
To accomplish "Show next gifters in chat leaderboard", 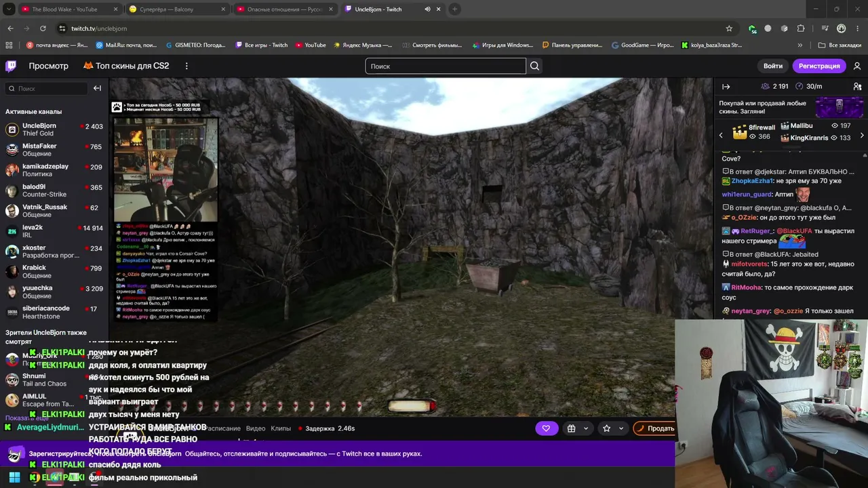I will point(862,136).
